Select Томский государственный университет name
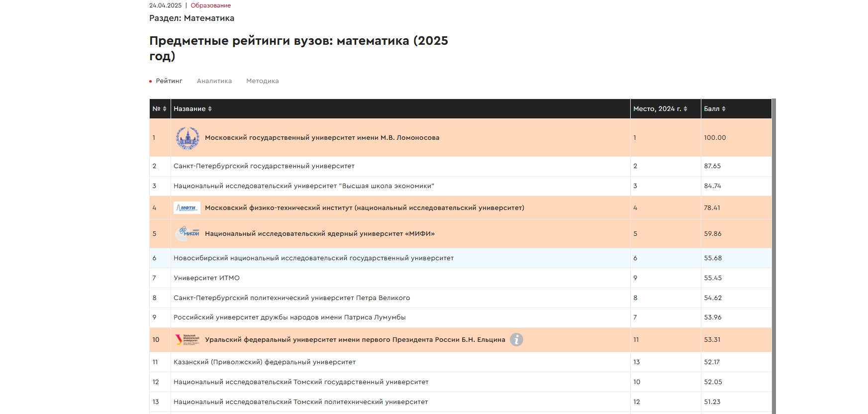Image resolution: width=868 pixels, height=414 pixels. [x=301, y=382]
